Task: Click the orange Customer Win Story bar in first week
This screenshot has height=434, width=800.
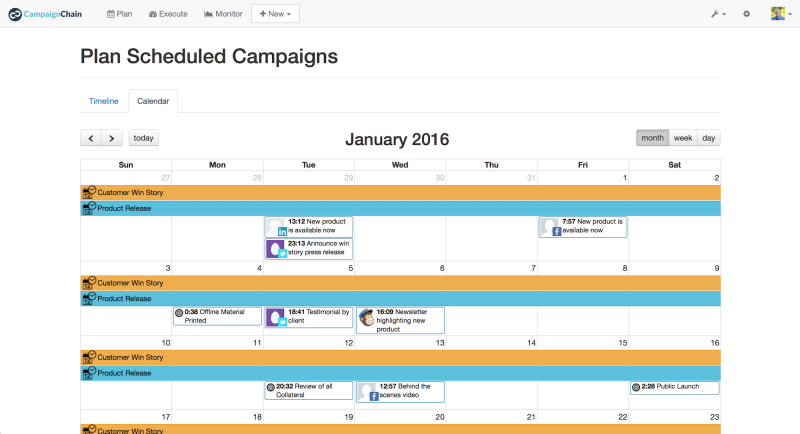Action: pos(401,193)
